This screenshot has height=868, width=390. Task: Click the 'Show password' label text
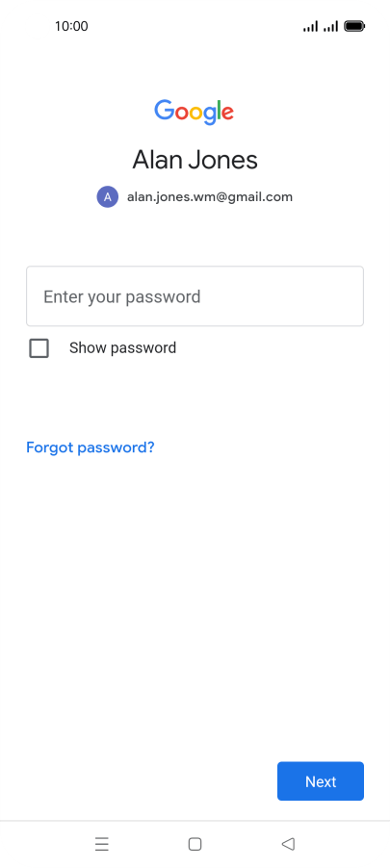[122, 348]
